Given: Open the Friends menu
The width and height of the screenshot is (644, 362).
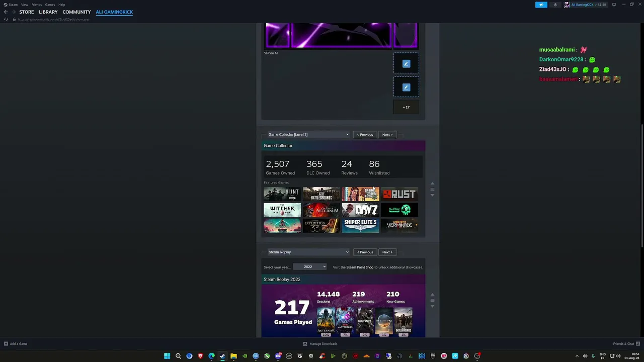Looking at the screenshot, I should point(37,5).
